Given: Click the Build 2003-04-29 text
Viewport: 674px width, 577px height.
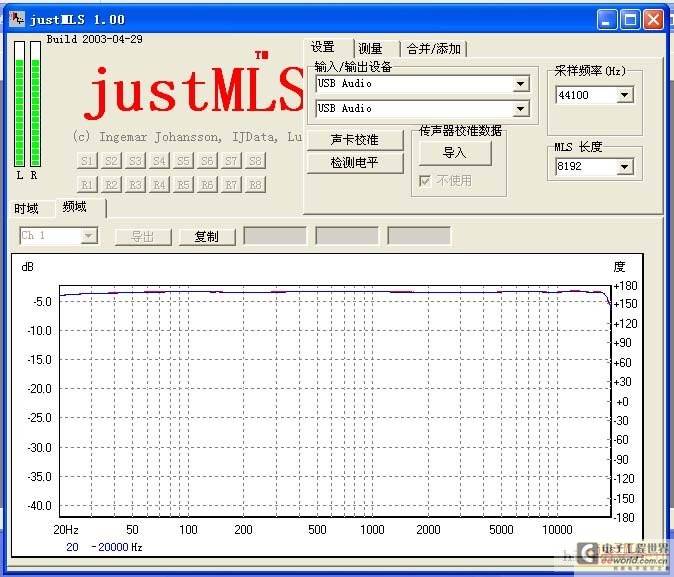Looking at the screenshot, I should pyautogui.click(x=95, y=39).
